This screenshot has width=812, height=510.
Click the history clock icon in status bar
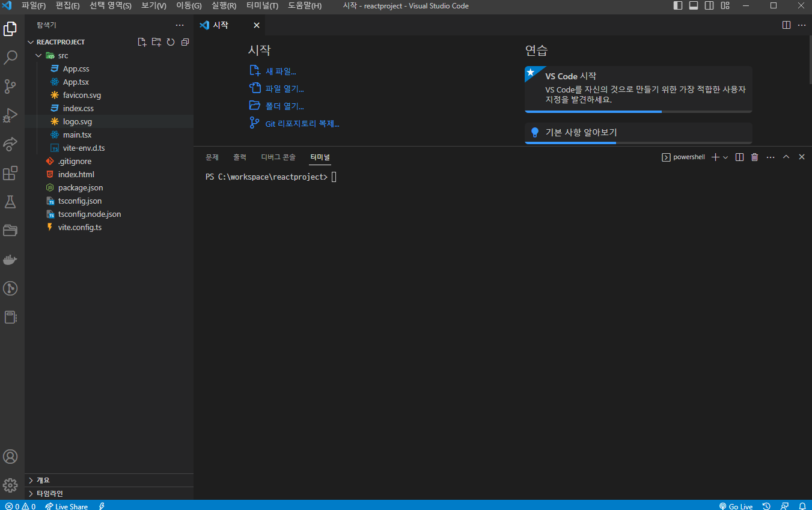[767, 506]
